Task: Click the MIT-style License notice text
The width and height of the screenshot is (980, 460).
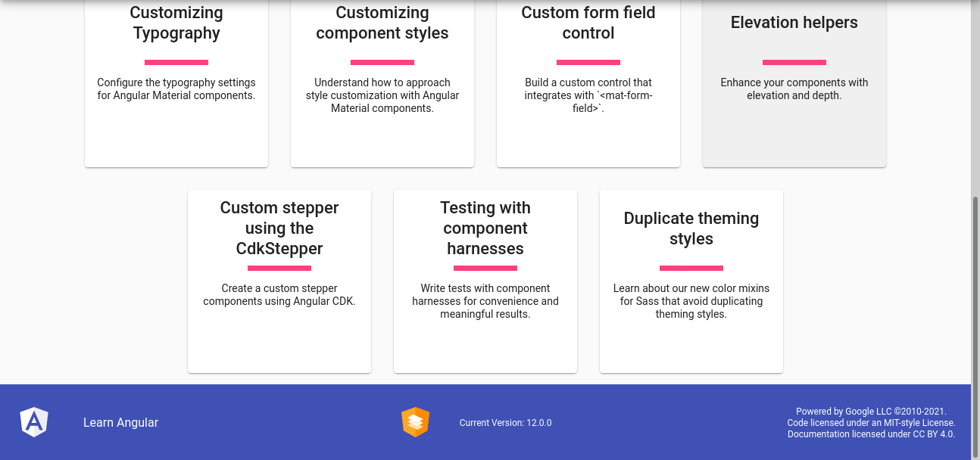Action: click(872, 423)
